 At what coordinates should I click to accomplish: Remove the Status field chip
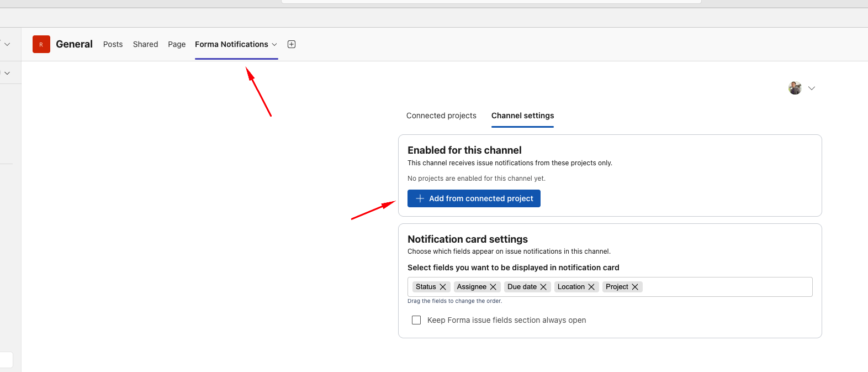pyautogui.click(x=443, y=287)
